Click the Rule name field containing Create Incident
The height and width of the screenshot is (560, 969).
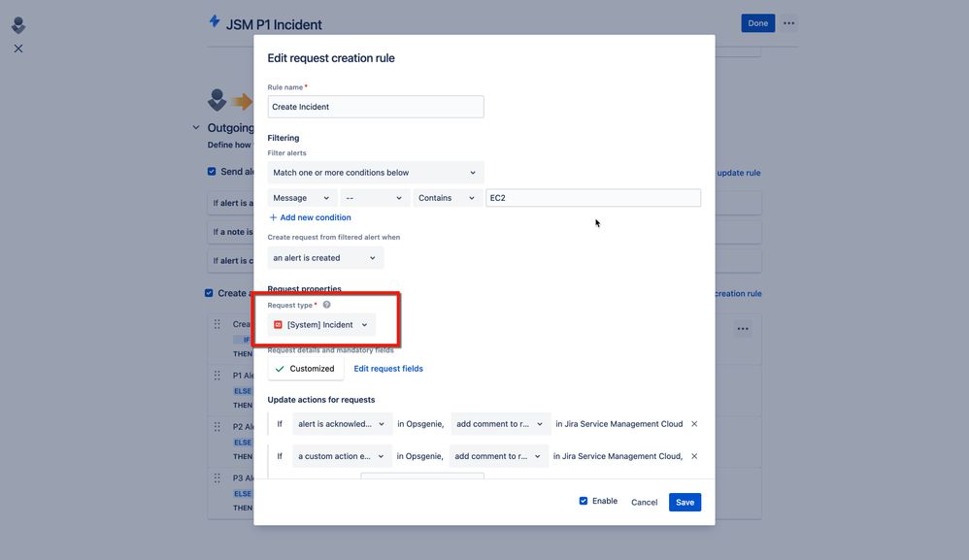(x=376, y=107)
